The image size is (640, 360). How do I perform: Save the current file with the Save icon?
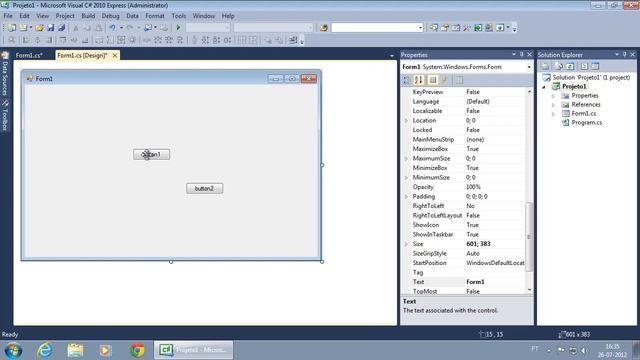51,28
